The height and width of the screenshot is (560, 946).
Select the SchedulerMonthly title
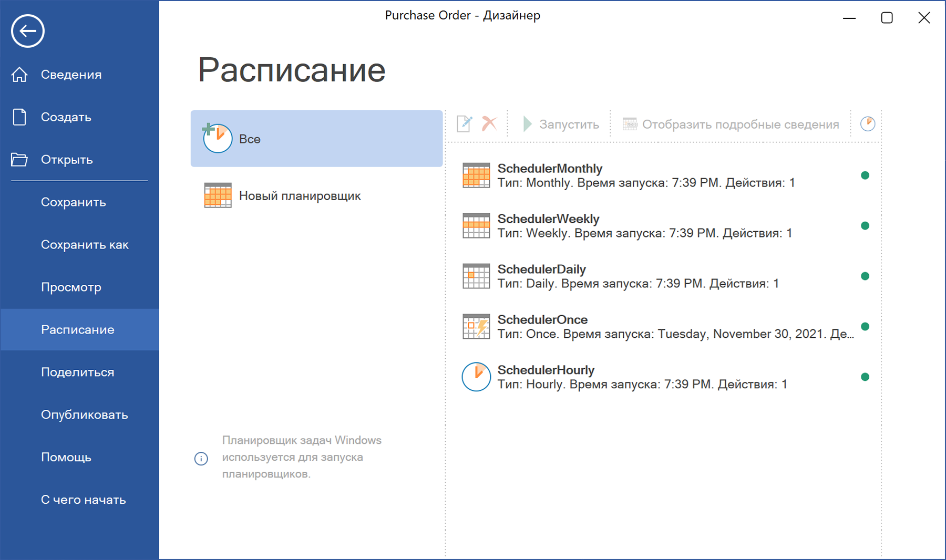(550, 169)
